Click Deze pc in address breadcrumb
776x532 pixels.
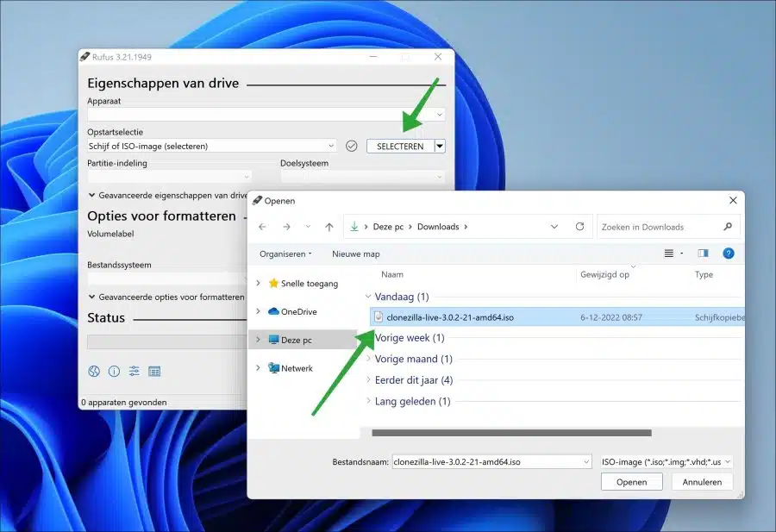coord(389,227)
